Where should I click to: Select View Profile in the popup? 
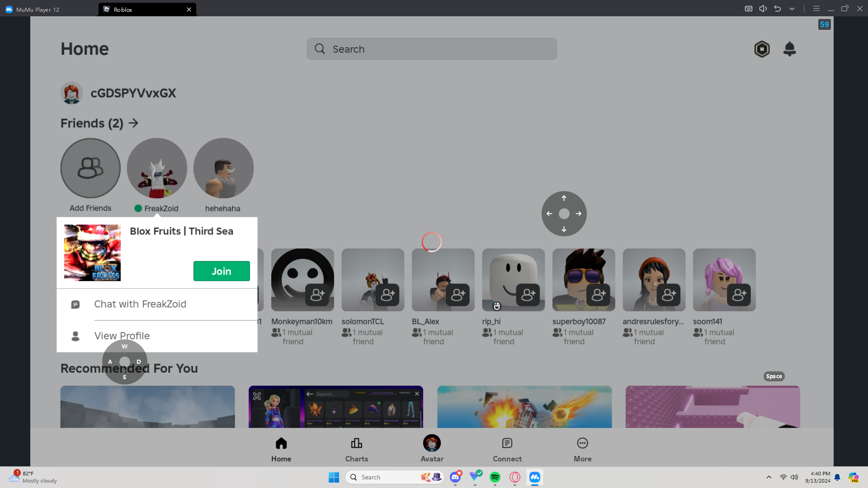click(157, 336)
